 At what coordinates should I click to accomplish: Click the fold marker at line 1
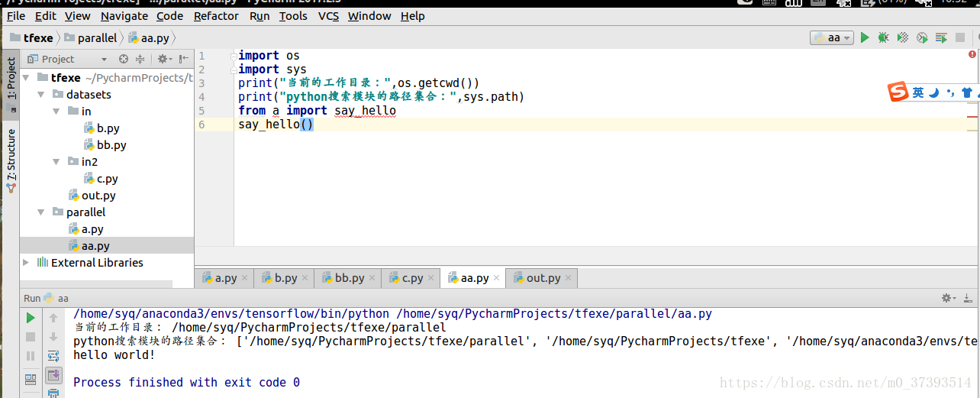tap(234, 56)
